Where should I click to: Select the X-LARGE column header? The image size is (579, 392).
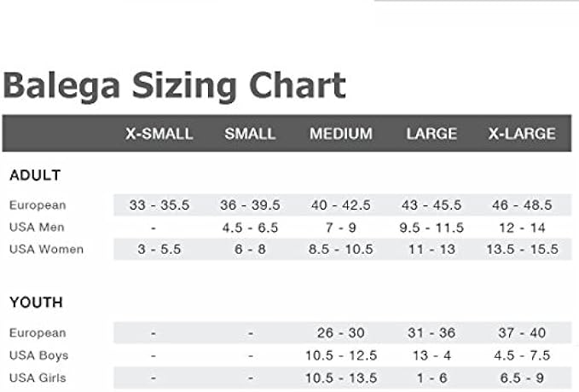point(522,134)
